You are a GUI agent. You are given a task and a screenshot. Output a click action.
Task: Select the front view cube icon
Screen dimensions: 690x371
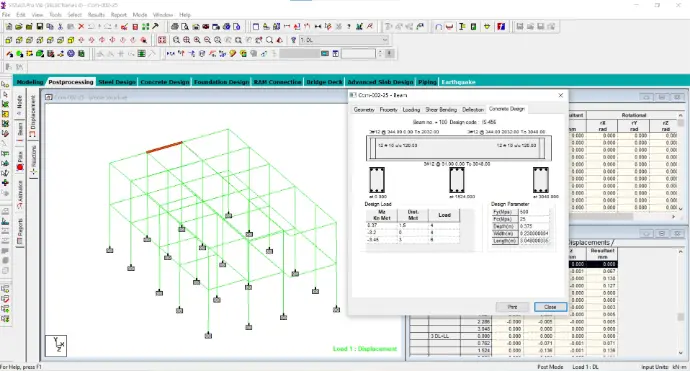[8, 40]
